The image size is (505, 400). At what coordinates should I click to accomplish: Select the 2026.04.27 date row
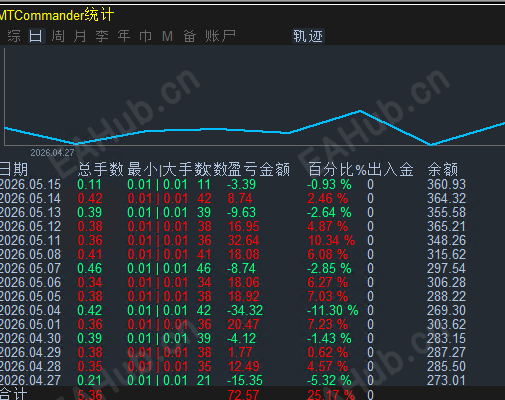(30, 380)
